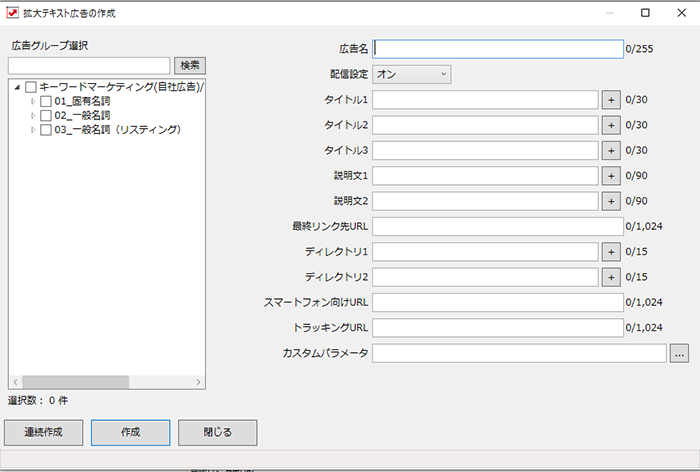Expand the 01_固有名詞 tree node
Image resolution: width=700 pixels, height=472 pixels.
33,101
